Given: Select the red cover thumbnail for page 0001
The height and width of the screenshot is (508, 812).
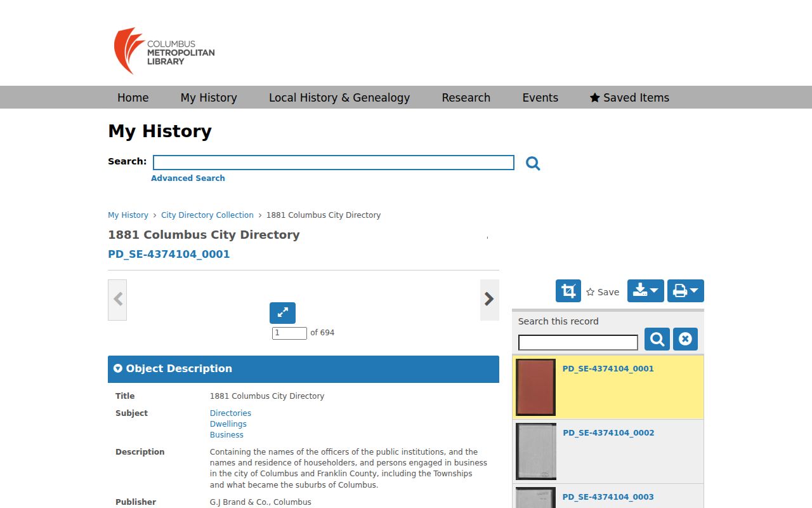Looking at the screenshot, I should [x=536, y=387].
